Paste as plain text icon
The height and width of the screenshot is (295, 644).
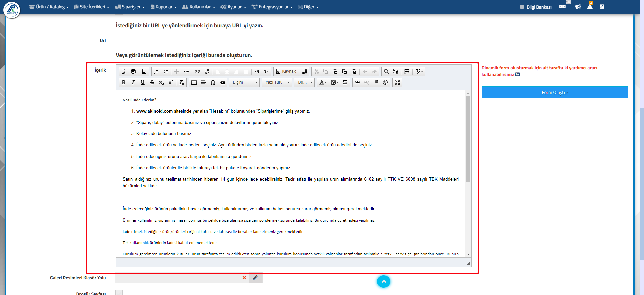(x=344, y=71)
